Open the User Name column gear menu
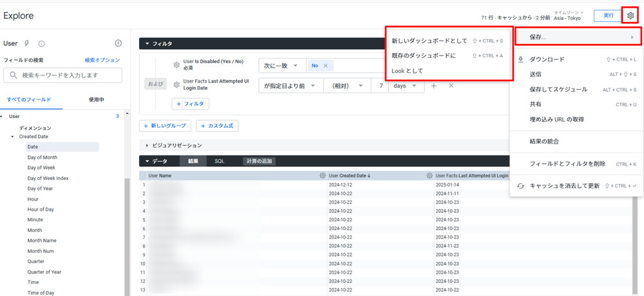The height and width of the screenshot is (296, 644). [x=323, y=175]
